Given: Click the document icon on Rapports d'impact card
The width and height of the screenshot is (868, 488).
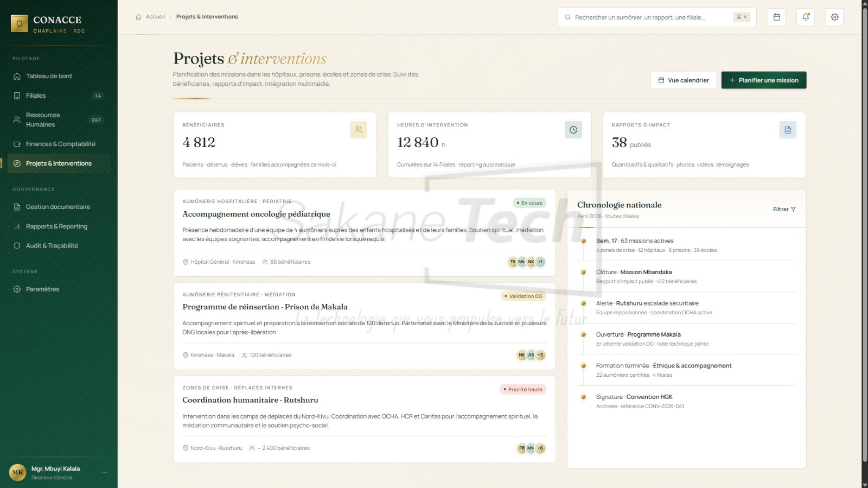Looking at the screenshot, I should [x=788, y=130].
